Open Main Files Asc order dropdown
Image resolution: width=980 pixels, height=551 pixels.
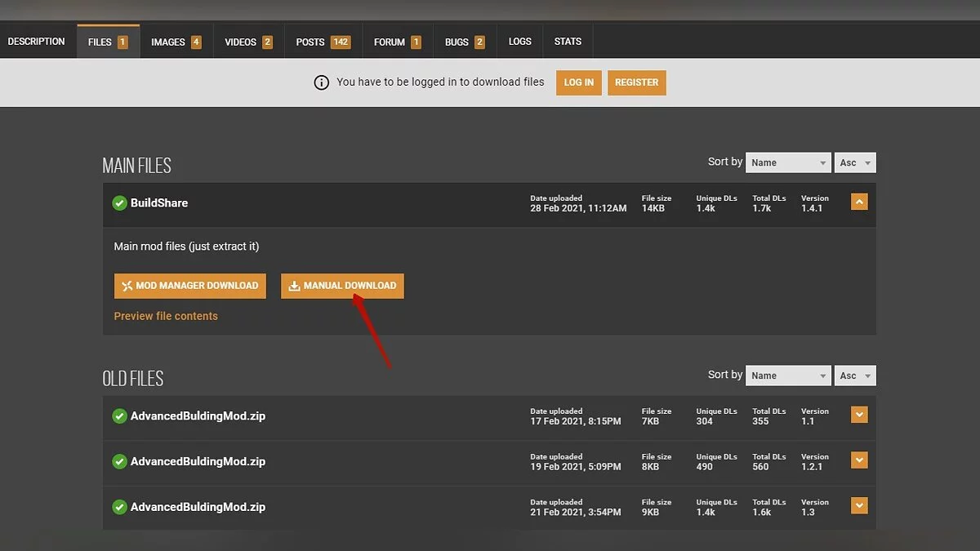(855, 162)
